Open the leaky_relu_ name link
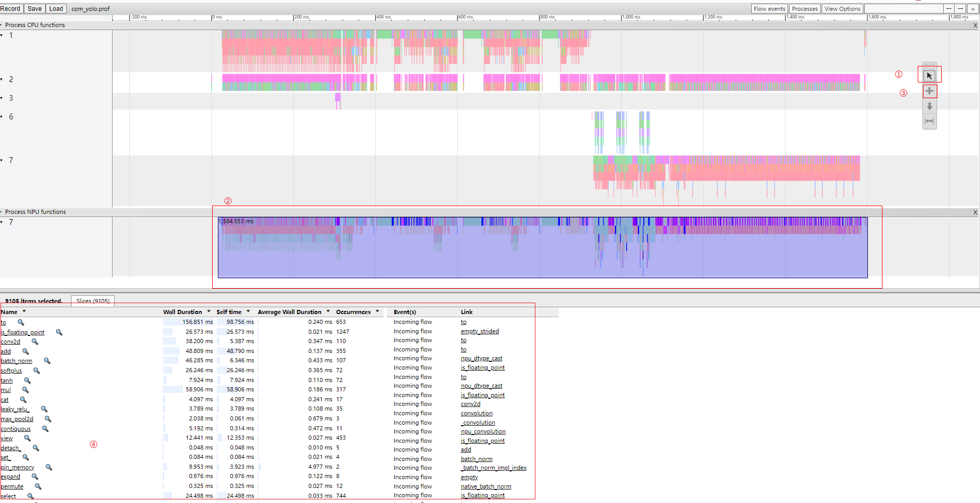Viewport: 980px width, 503px height. coord(15,409)
